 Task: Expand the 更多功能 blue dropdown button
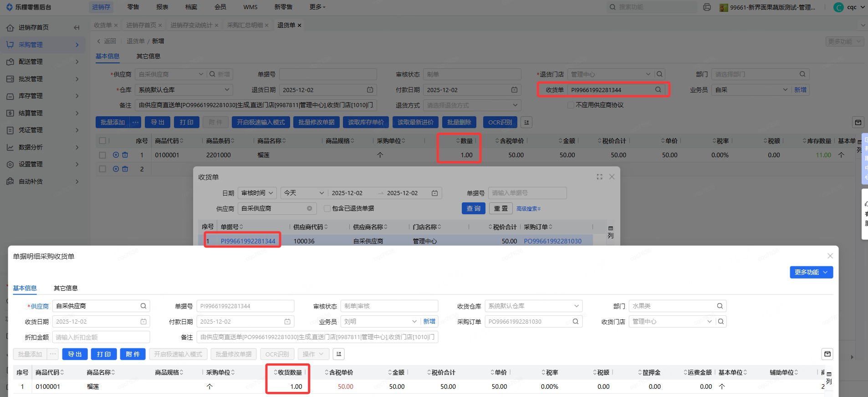coord(811,272)
